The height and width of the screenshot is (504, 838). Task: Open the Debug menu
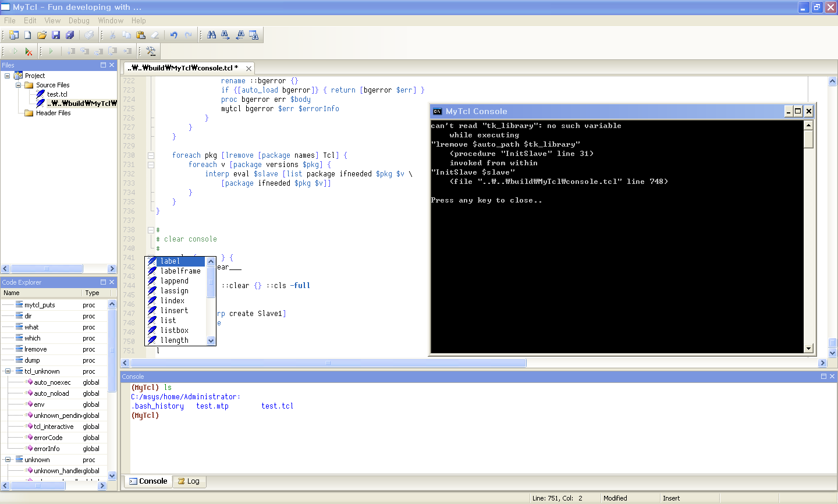pos(79,20)
